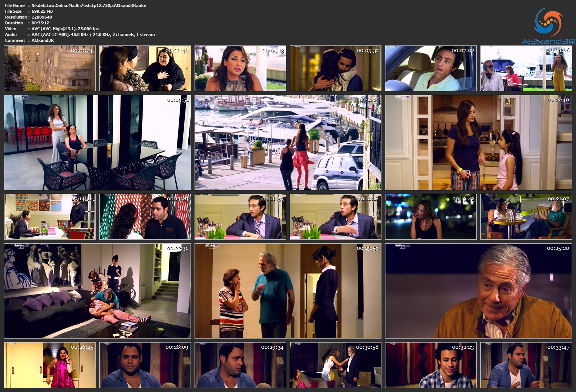Screen dimensions: 576x392
Task: Open the office thumbnail at 00:14:04
Action: (x=50, y=217)
